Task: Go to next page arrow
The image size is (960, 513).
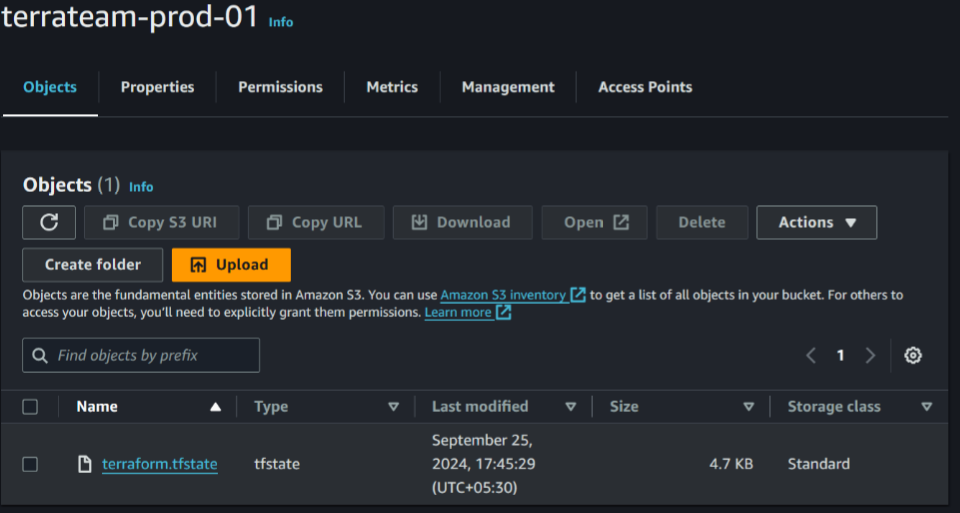Action: pyautogui.click(x=870, y=355)
